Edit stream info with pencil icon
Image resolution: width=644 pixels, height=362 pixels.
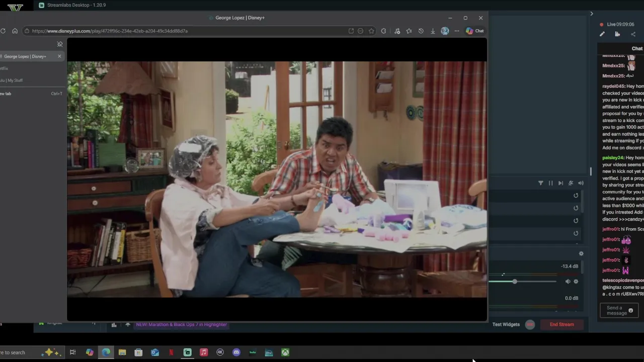coord(602,34)
